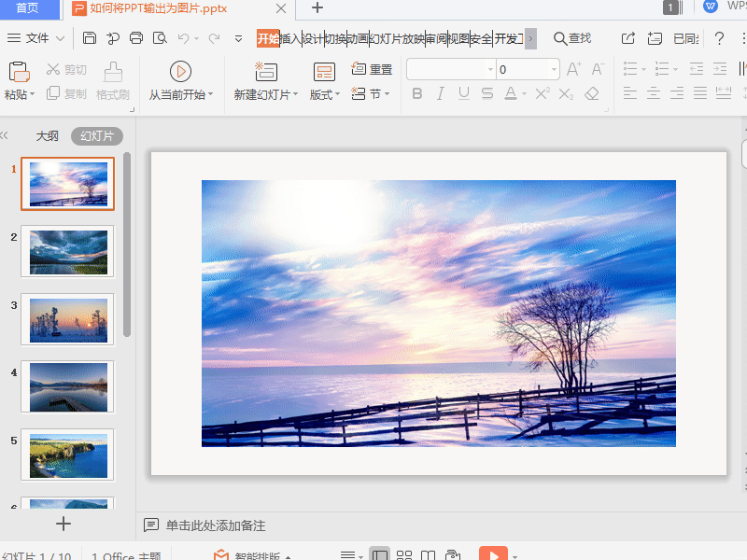
Task: Click the Save icon in quick access toolbar
Action: tap(90, 38)
